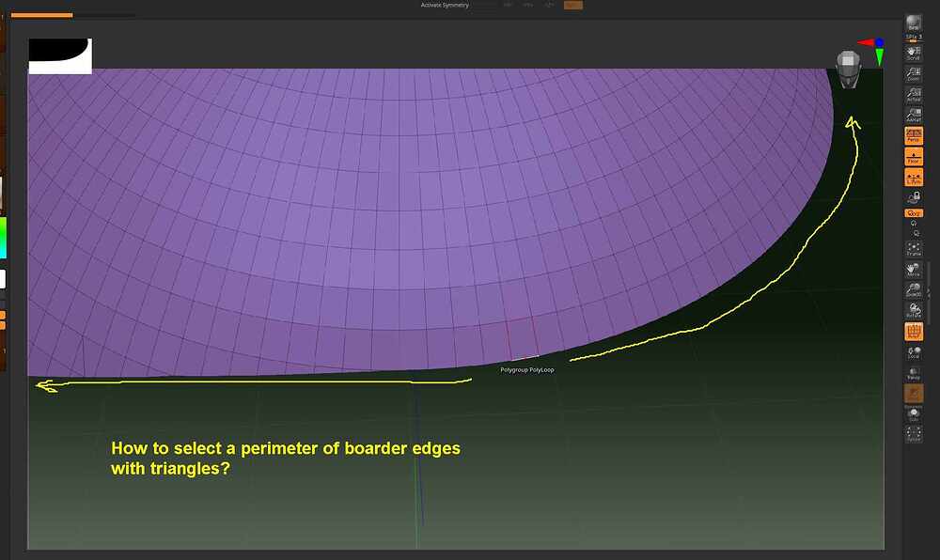The width and height of the screenshot is (940, 560).
Task: Toggle the PolyF polyframe display
Action: coord(914,332)
